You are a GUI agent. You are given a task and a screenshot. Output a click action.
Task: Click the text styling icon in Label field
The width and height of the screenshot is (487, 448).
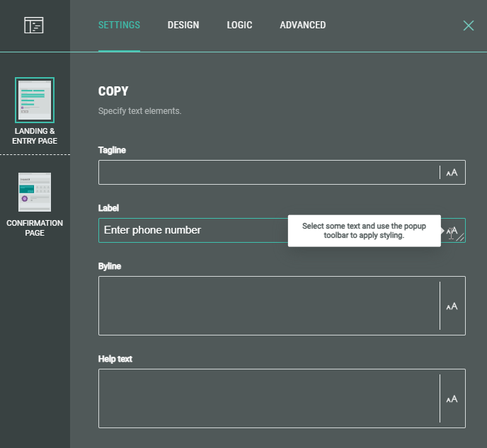(x=451, y=230)
